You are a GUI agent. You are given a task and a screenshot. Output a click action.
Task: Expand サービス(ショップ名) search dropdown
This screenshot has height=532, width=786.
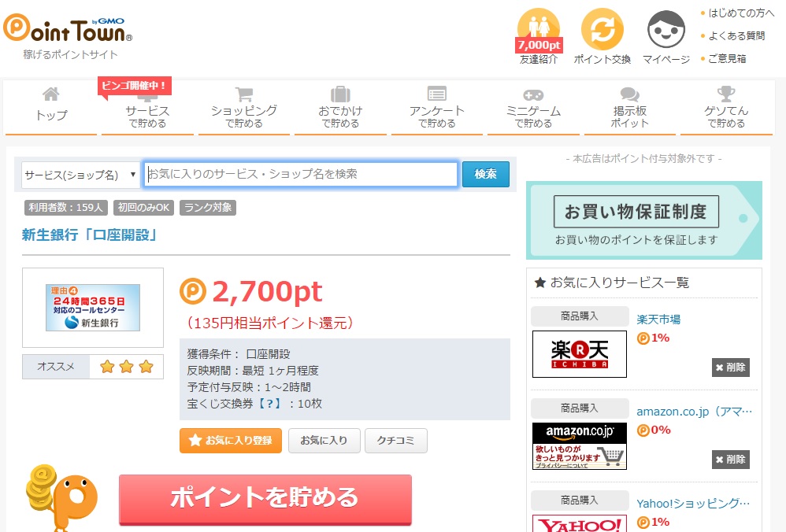[80, 175]
